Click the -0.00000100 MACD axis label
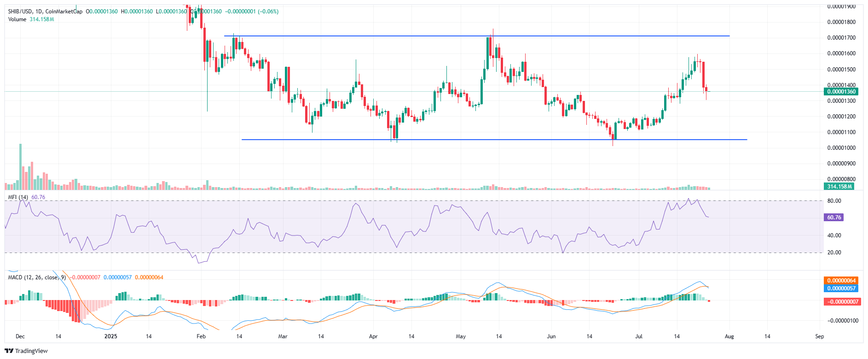The image size is (868, 359). [842, 321]
